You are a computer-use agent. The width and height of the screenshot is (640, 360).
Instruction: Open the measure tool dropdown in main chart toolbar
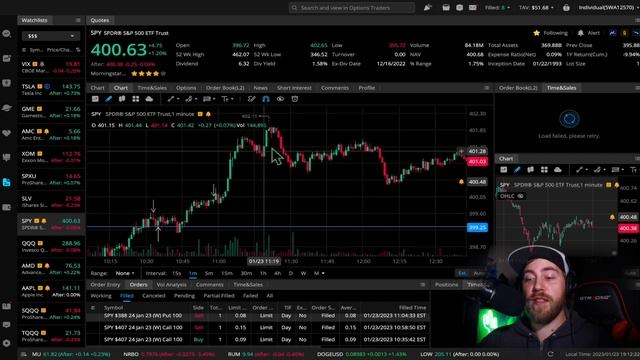pos(209,99)
